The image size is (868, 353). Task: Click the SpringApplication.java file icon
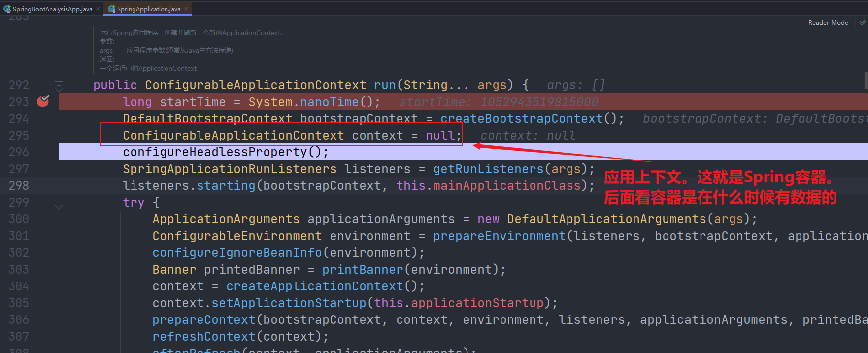(112, 9)
